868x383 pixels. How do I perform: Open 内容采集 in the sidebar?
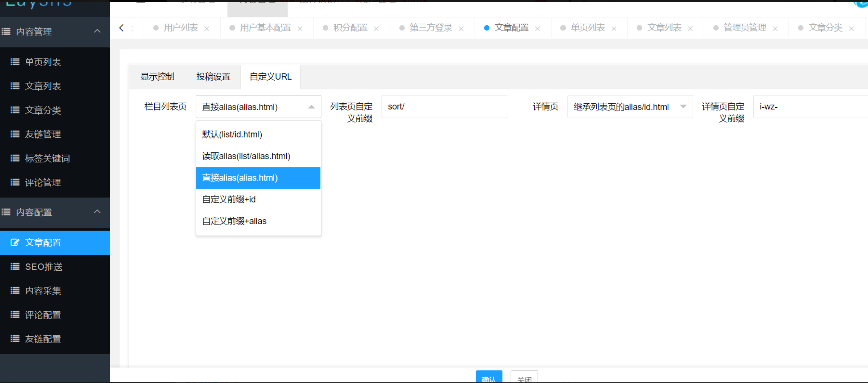(x=55, y=291)
